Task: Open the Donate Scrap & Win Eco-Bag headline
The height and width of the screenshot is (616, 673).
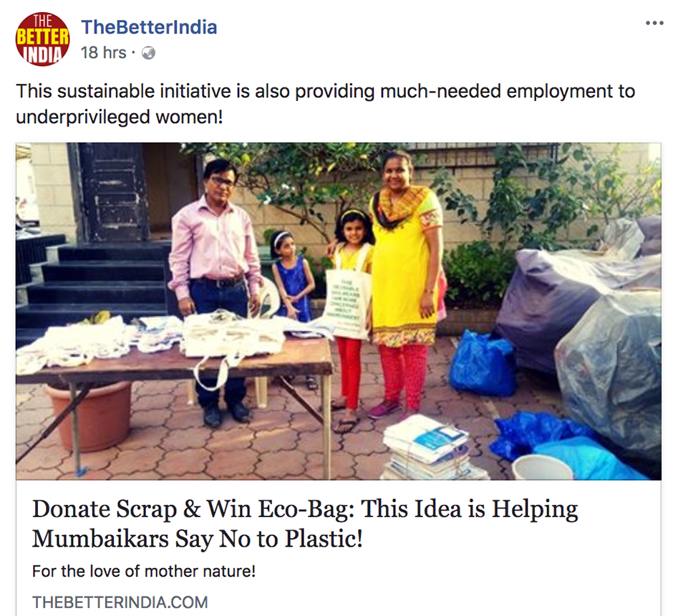Action: pyautogui.click(x=305, y=524)
